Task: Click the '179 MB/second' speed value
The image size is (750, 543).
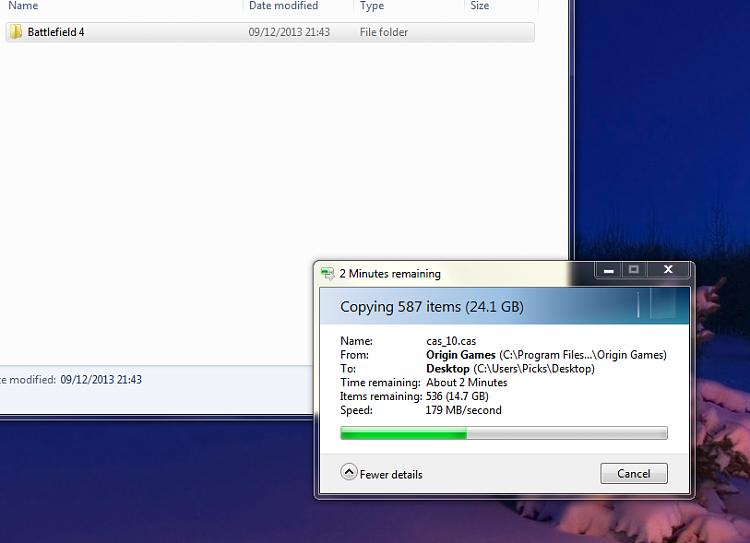Action: pyautogui.click(x=463, y=410)
